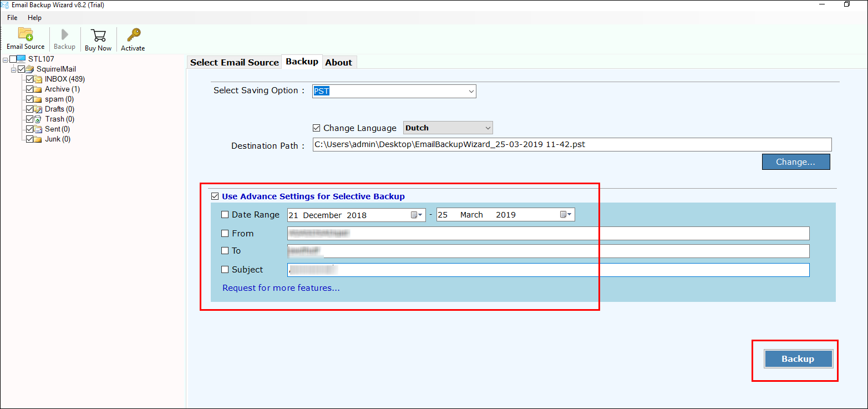Select the Archive (1) folder label
Screen dimensions: 868x409
click(x=63, y=89)
